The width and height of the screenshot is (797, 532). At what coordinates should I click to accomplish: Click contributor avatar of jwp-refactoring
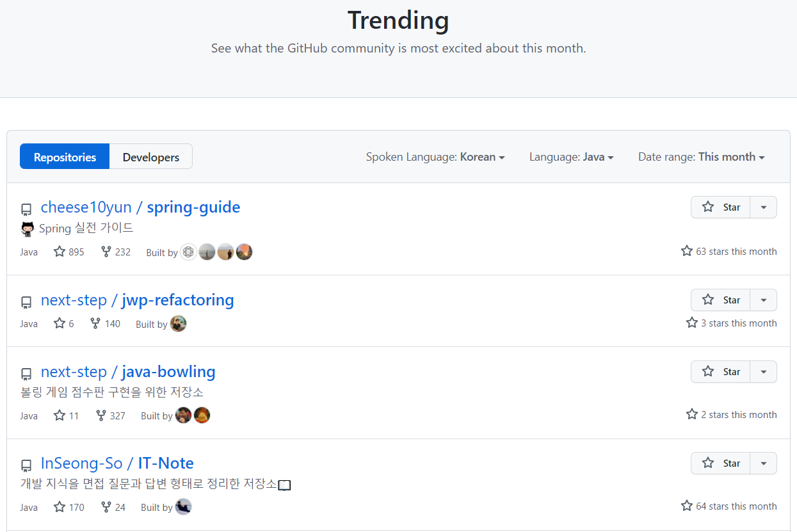(x=178, y=323)
